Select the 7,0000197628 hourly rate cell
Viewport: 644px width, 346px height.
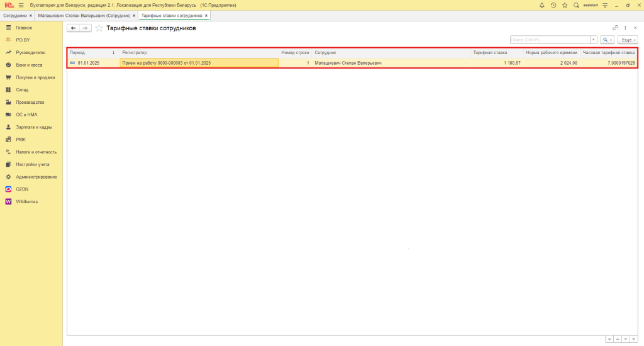coord(609,63)
